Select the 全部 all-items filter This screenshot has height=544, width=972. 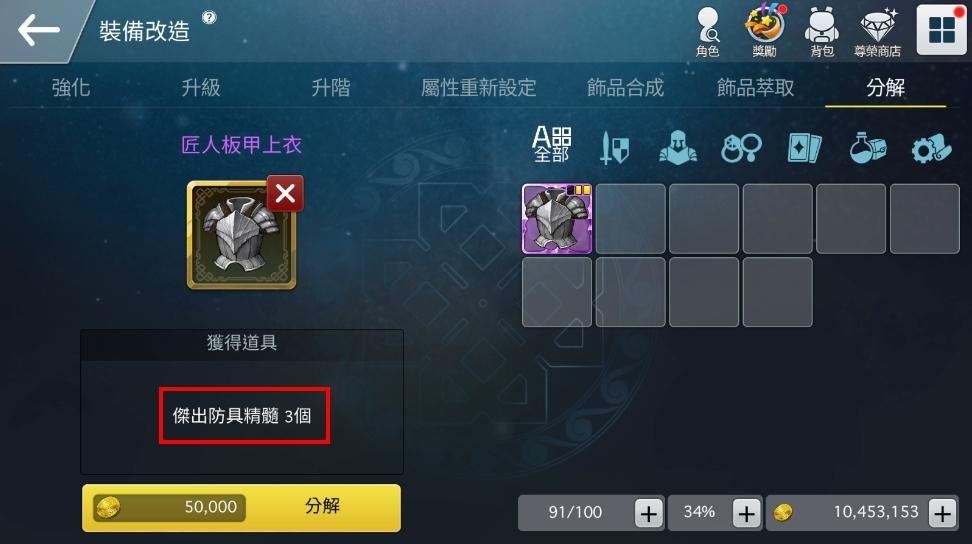pyautogui.click(x=552, y=144)
